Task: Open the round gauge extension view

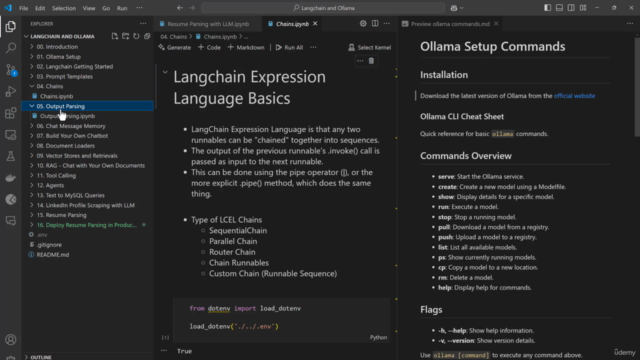Action: (x=11, y=199)
